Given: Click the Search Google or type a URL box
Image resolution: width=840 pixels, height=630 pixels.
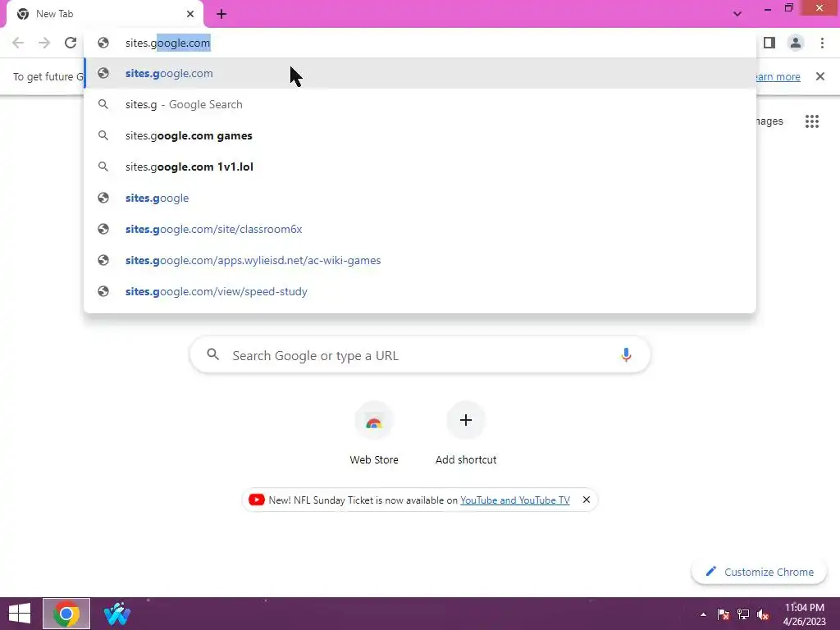Looking at the screenshot, I should click(420, 355).
